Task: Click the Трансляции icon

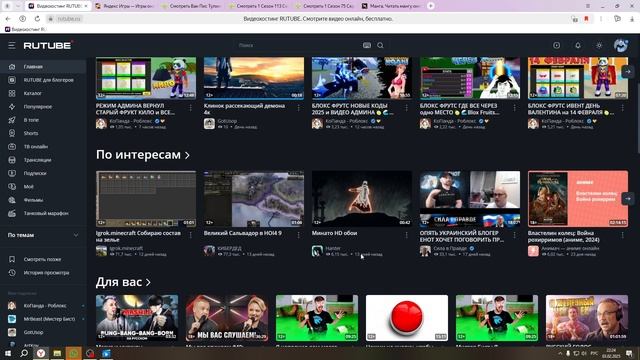Action: pyautogui.click(x=12, y=160)
